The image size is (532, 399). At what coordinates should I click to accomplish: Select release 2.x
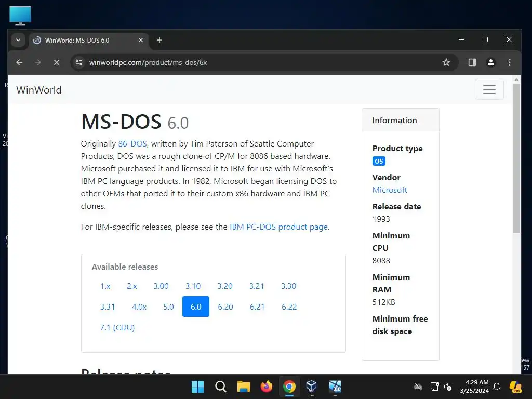click(x=131, y=286)
